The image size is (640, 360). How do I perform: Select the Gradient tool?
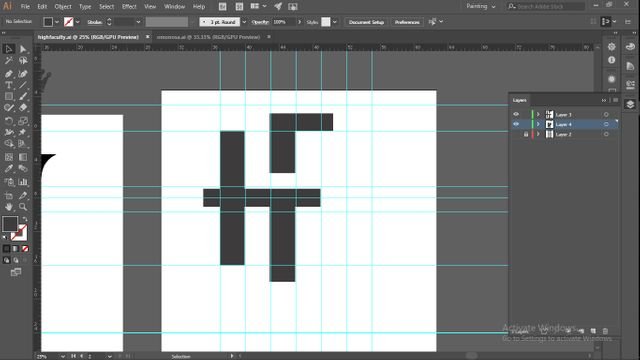point(23,157)
